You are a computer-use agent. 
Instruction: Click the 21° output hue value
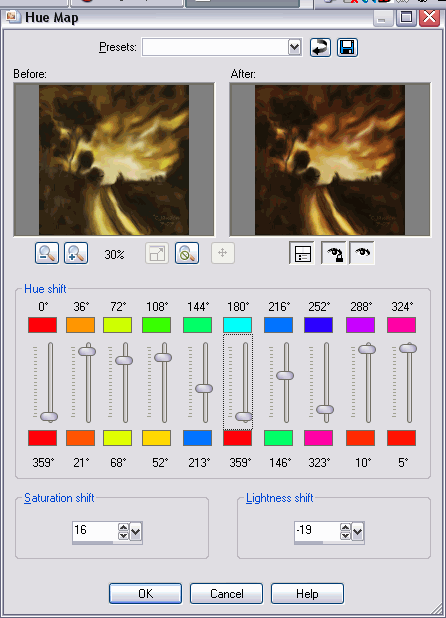[x=81, y=462]
